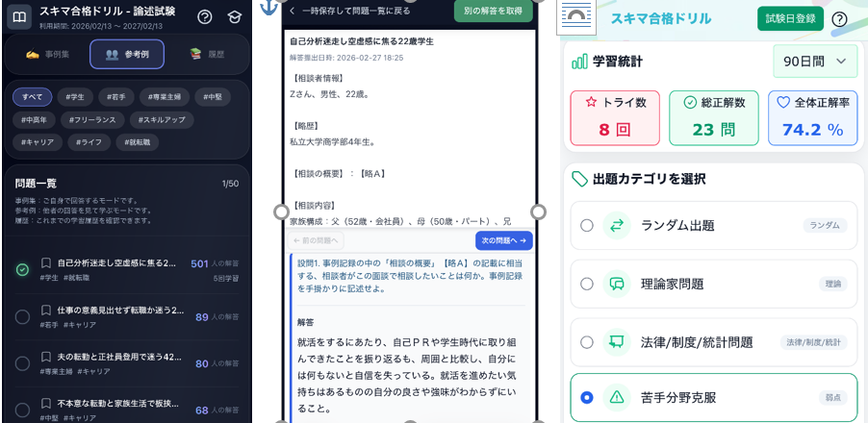Bookmark the 仕事の意義見出せず question
Viewport: 868px width, 423px height.
pos(45,311)
